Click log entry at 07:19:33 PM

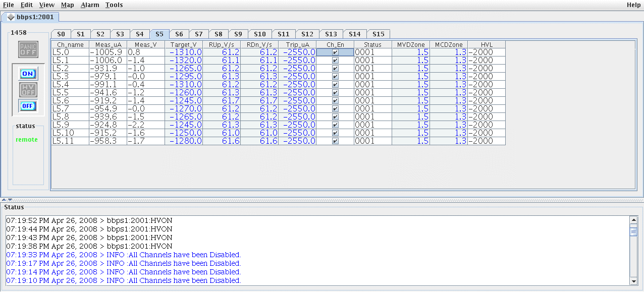(124, 255)
